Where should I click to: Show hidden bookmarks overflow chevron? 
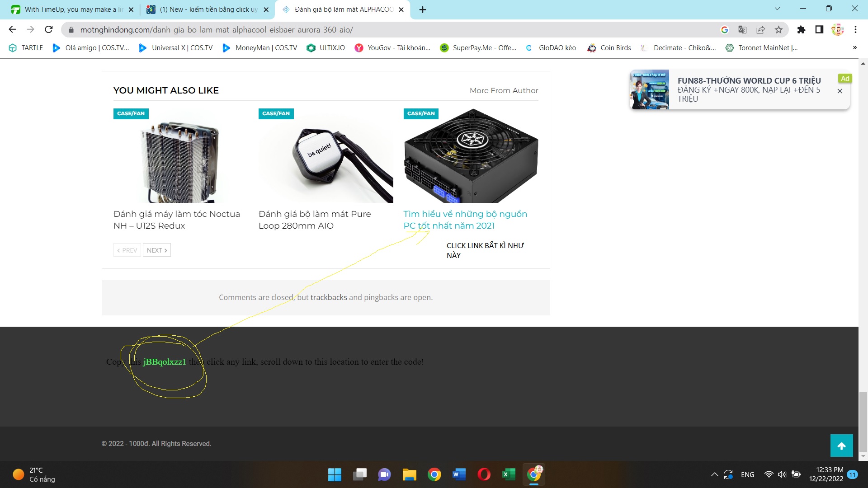854,48
